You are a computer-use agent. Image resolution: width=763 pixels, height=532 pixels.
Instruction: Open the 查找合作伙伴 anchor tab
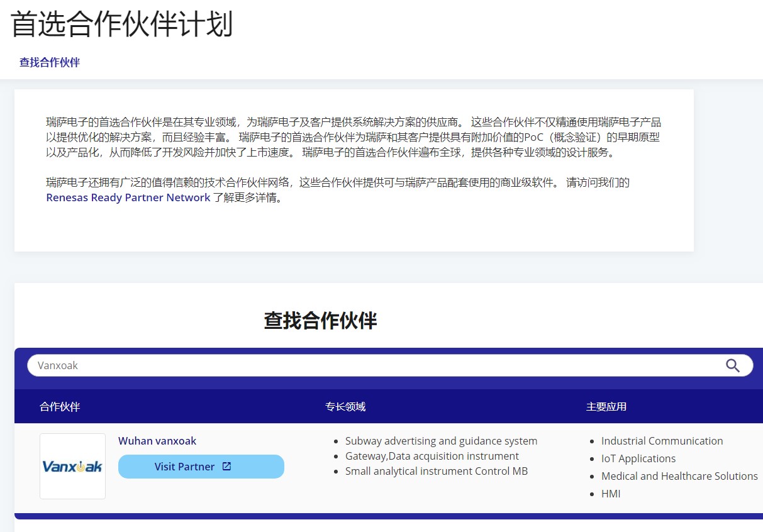pyautogui.click(x=50, y=62)
